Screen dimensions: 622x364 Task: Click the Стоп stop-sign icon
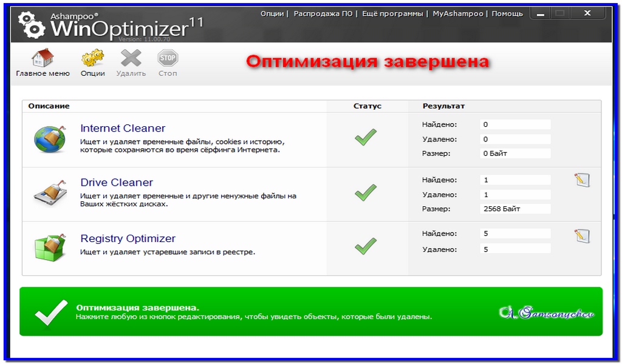point(168,58)
